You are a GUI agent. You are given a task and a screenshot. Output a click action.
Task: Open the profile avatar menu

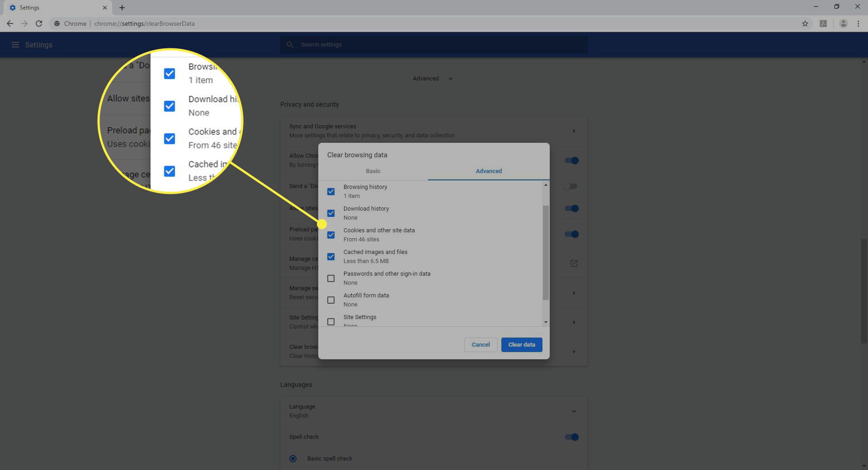point(843,23)
